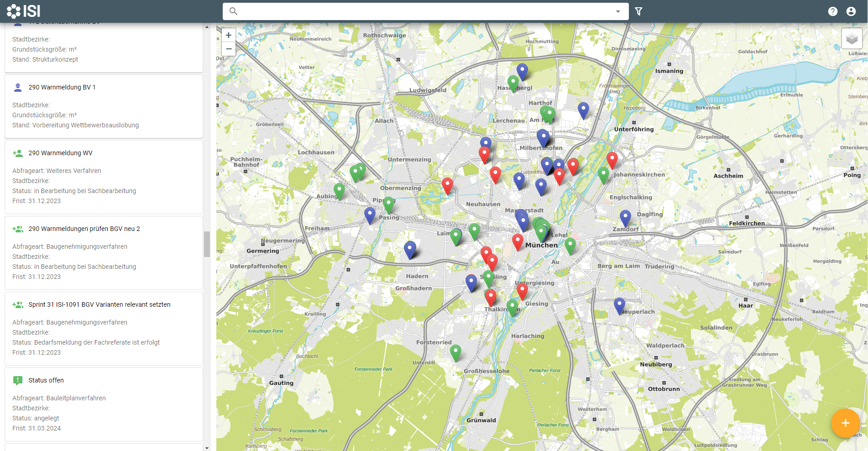Click the orange add new entry button
The width and height of the screenshot is (868, 451).
(845, 423)
